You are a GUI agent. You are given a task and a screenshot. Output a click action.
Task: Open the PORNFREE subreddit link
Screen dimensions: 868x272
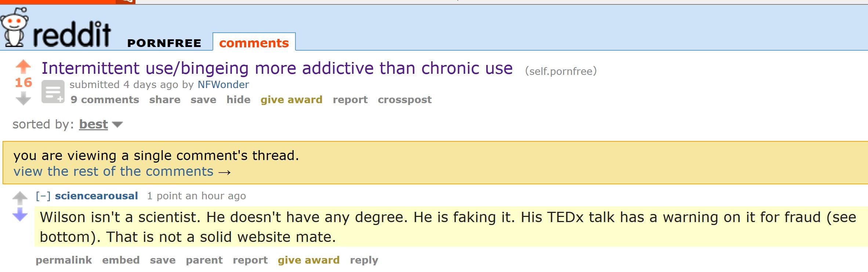click(x=164, y=43)
